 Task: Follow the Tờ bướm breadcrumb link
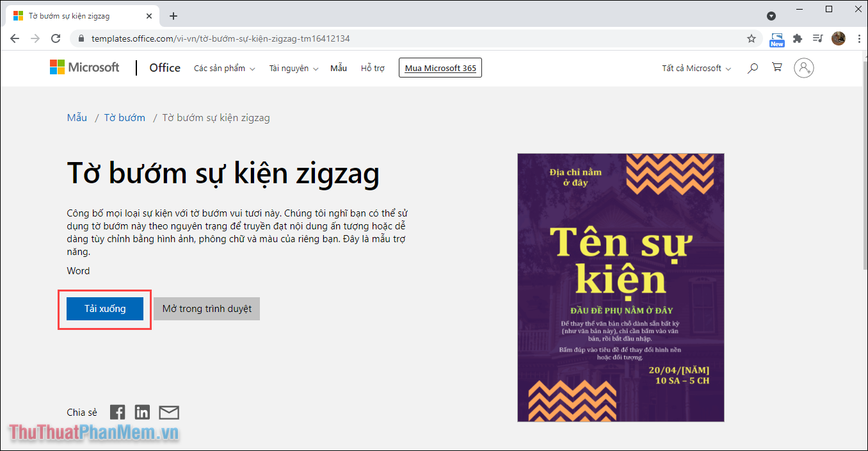point(125,118)
